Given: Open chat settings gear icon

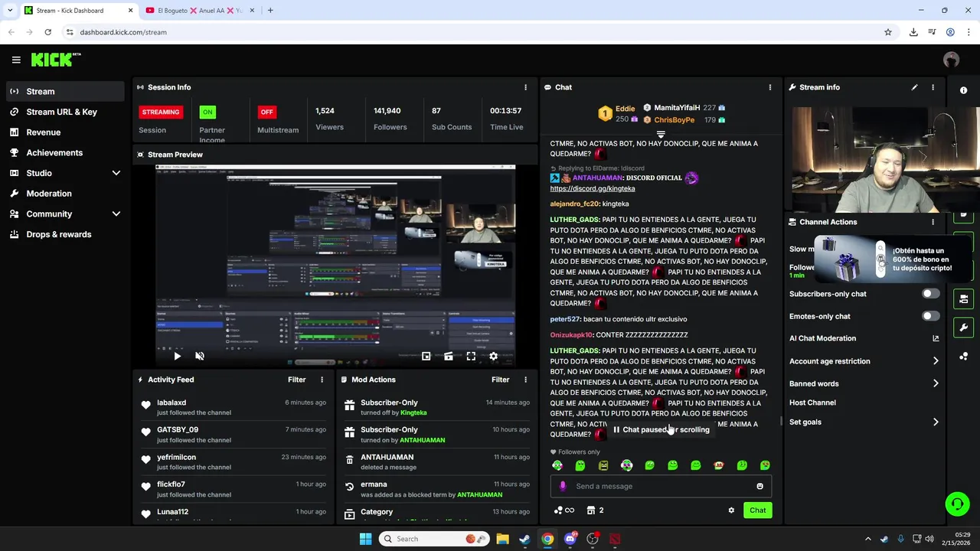Looking at the screenshot, I should 731,510.
